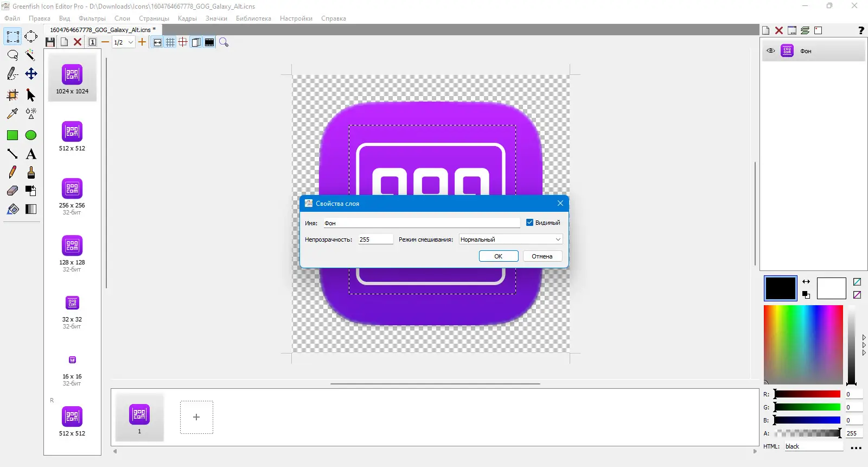Image resolution: width=868 pixels, height=467 pixels.
Task: Open the zoom level 1/2 dropdown
Action: coord(124,42)
